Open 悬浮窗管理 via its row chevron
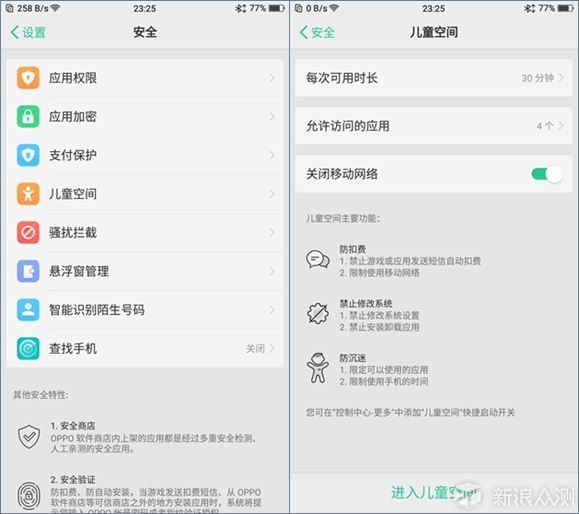Viewport: 579px width, 514px height. coord(272,271)
